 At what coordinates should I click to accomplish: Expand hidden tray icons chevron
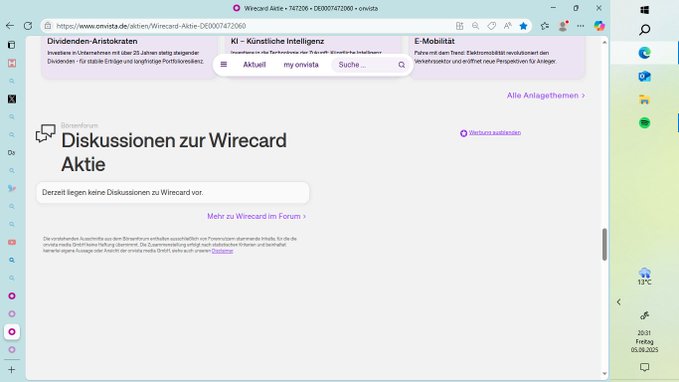pyautogui.click(x=619, y=302)
